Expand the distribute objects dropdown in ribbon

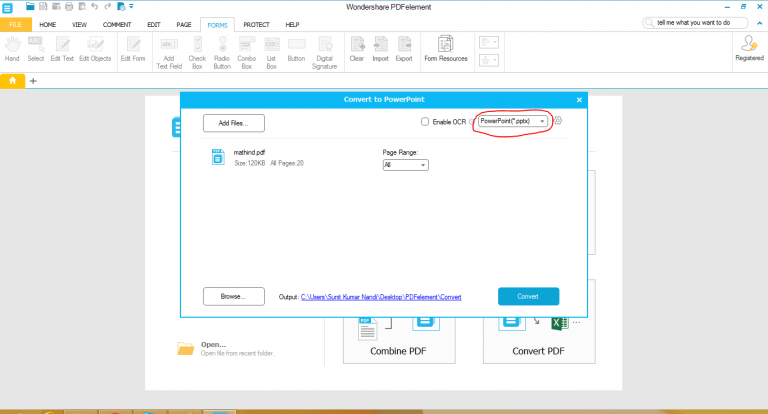488,60
